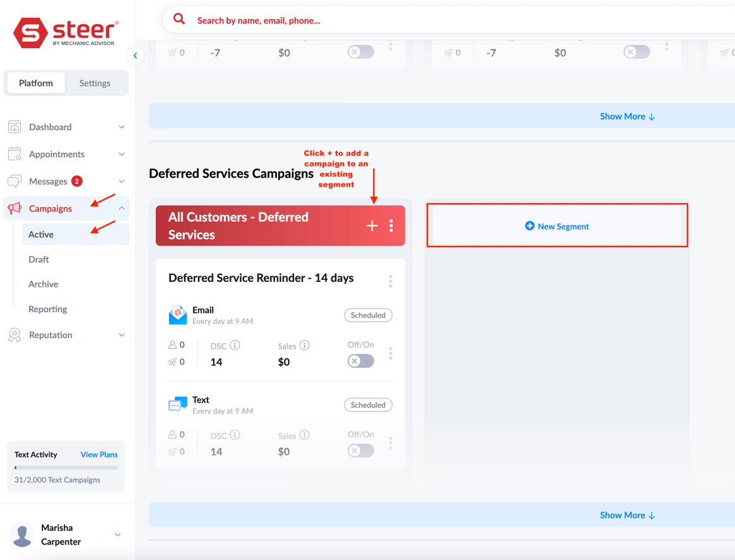Click the Email Scheduled status badge

click(368, 315)
